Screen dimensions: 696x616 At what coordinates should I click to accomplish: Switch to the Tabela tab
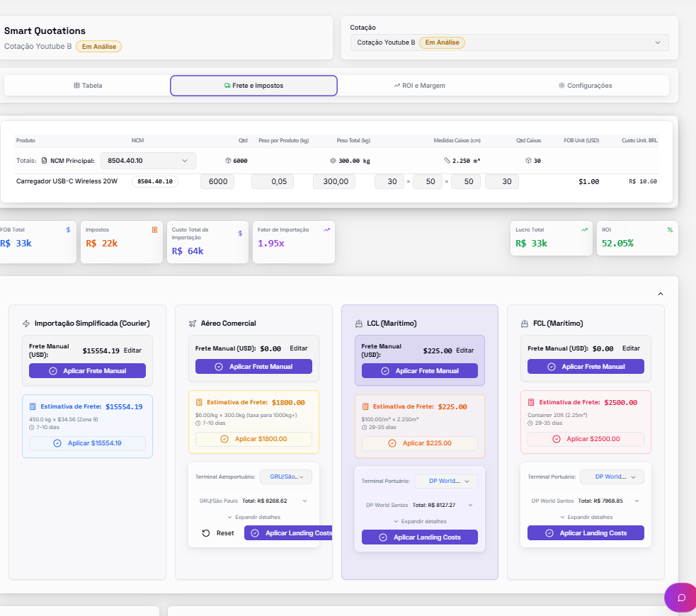pyautogui.click(x=88, y=86)
